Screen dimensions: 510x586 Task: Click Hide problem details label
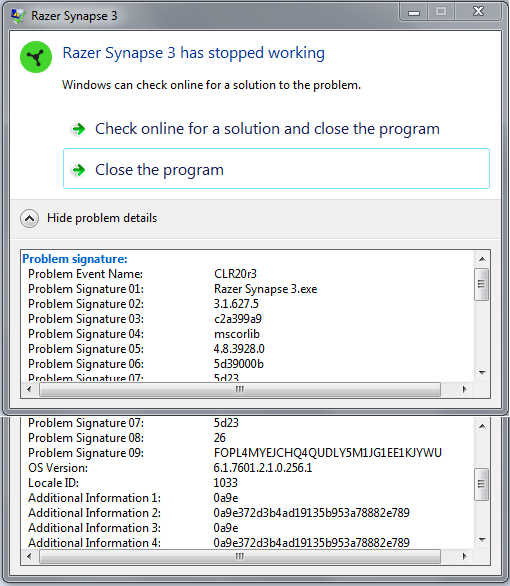tap(102, 218)
